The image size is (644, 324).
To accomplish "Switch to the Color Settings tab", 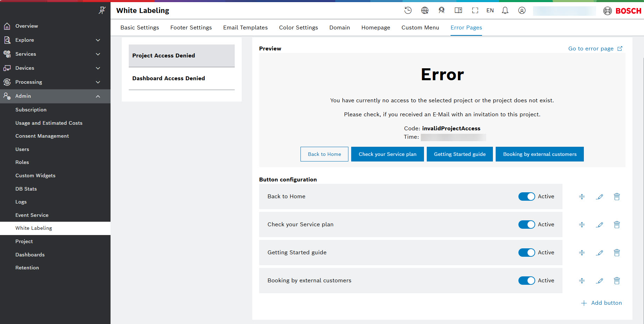I will pyautogui.click(x=298, y=28).
